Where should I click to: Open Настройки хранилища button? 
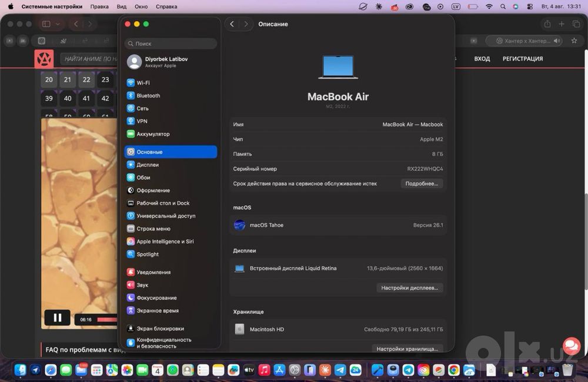(x=407, y=349)
